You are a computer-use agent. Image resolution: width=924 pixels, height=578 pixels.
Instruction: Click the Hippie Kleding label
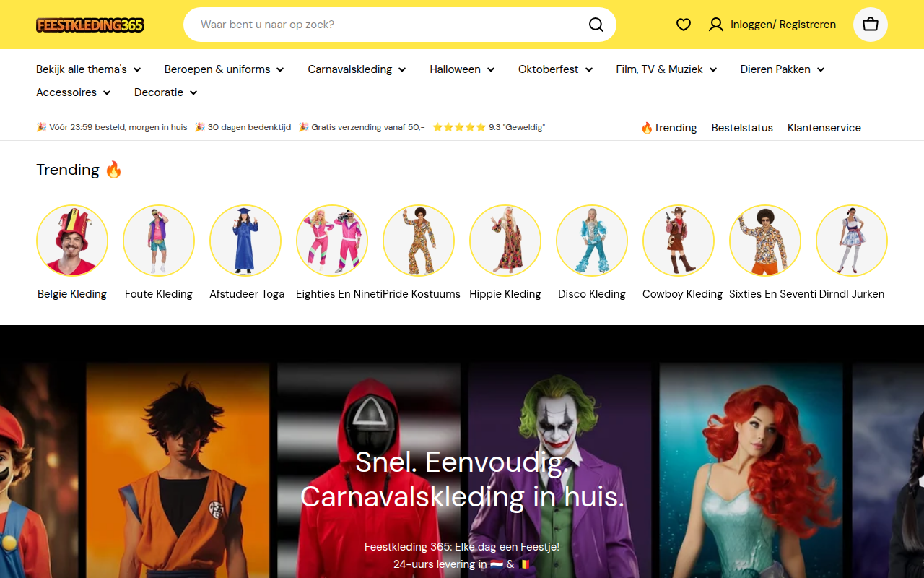505,294
